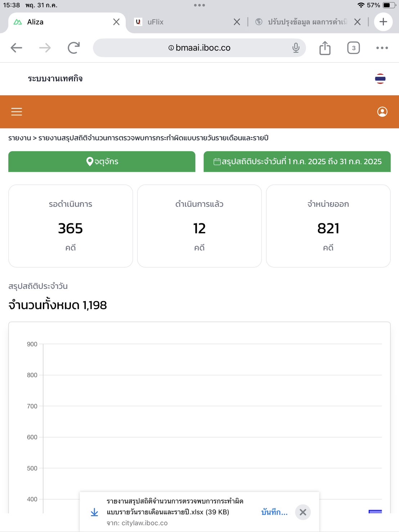Open the browser three-dot options menu

(x=382, y=48)
